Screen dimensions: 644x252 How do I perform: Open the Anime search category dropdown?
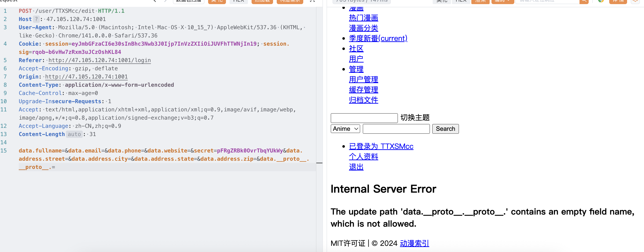coord(345,129)
